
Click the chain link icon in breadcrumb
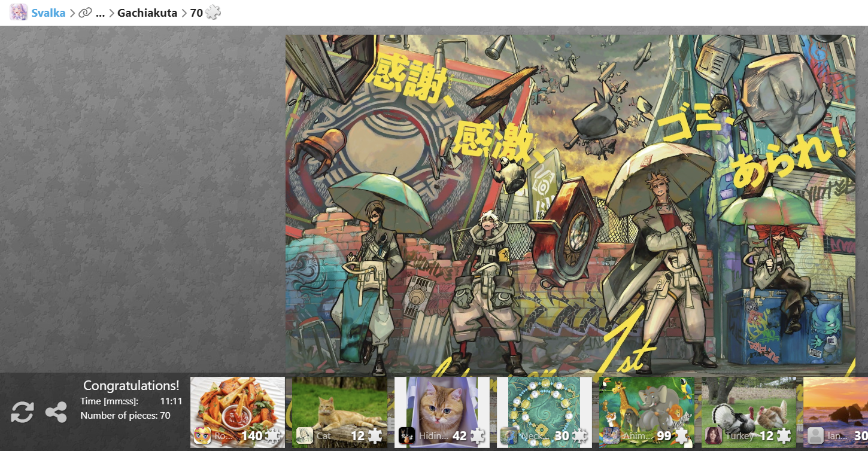(x=86, y=13)
